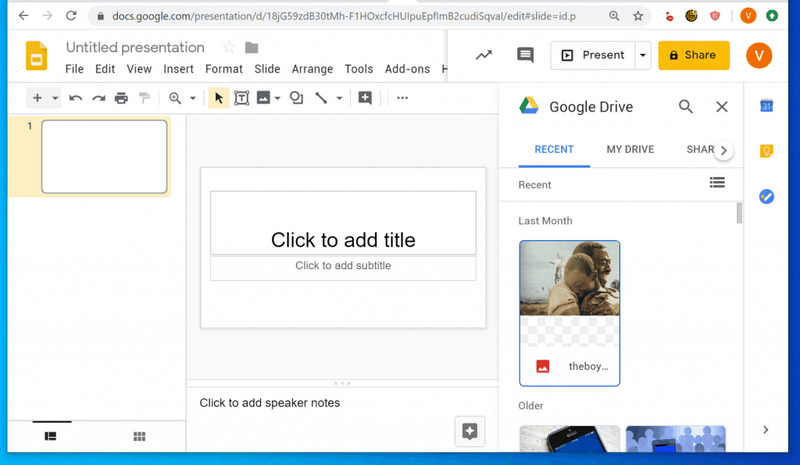This screenshot has height=465, width=800.
Task: Click the Drive panel vertical scrollbar
Action: click(739, 213)
